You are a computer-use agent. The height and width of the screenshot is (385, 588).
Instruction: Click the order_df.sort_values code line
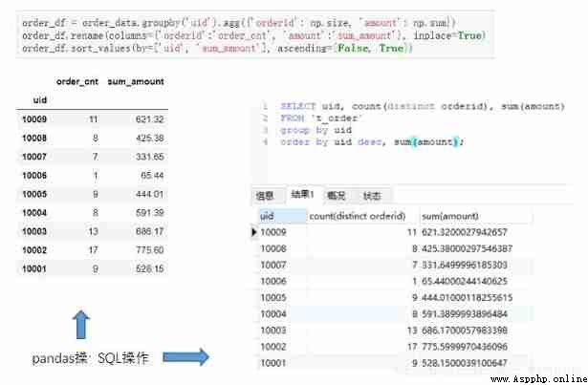(x=217, y=49)
